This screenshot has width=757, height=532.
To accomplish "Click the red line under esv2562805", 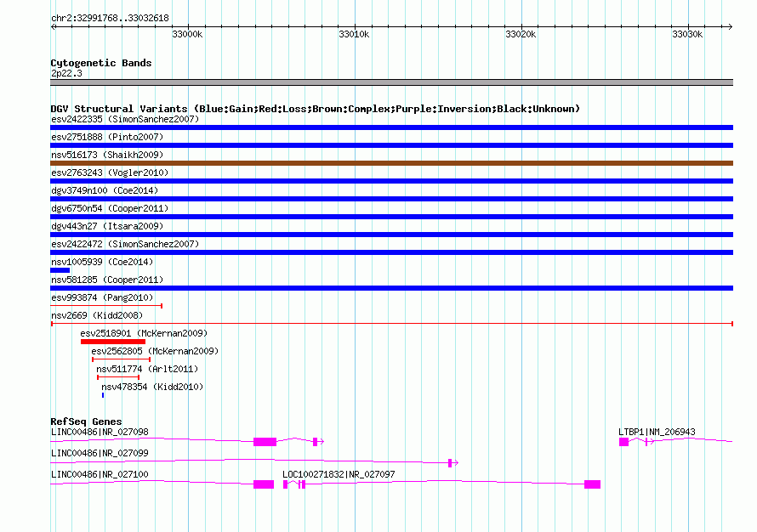I will coord(121,359).
